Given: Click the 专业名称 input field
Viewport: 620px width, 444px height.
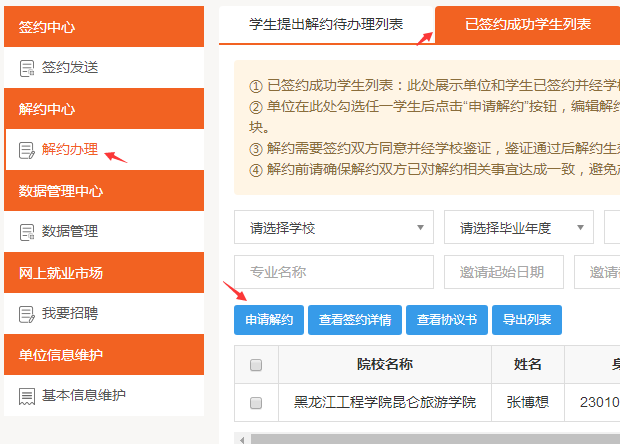Looking at the screenshot, I should [x=333, y=272].
